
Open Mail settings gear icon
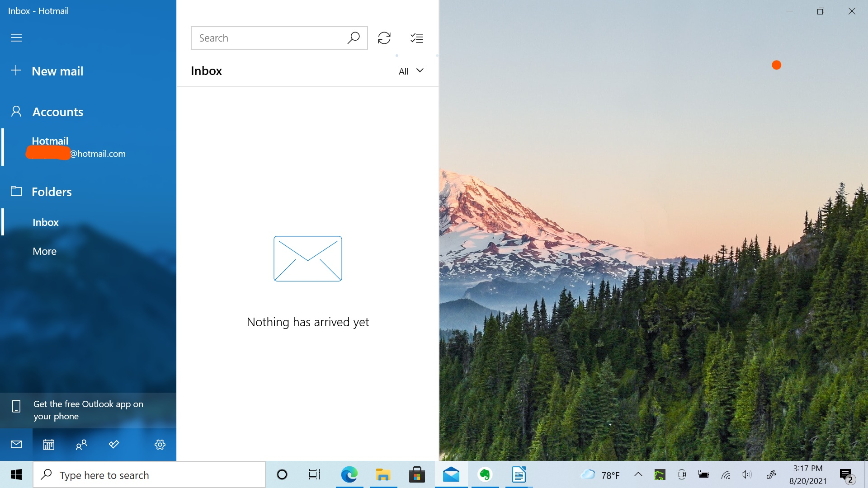(x=160, y=445)
